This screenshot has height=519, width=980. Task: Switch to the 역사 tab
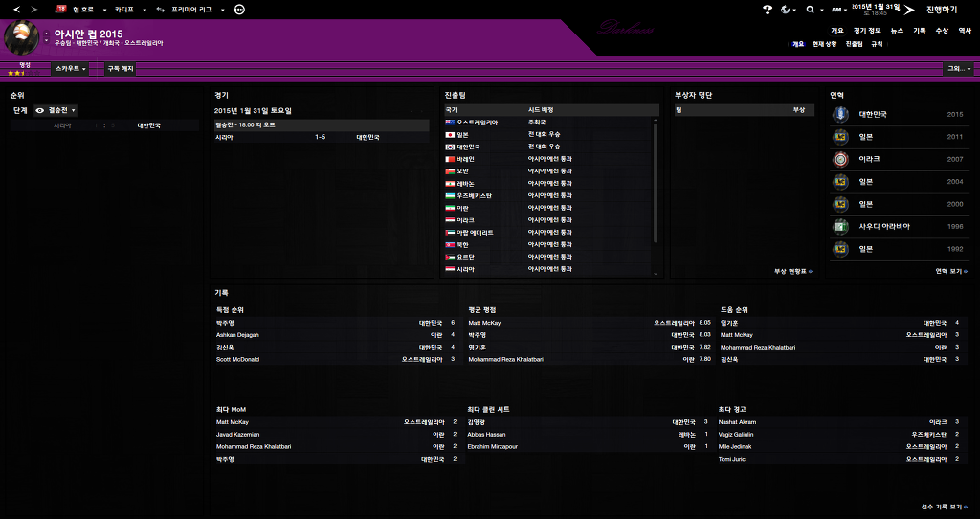click(x=965, y=31)
